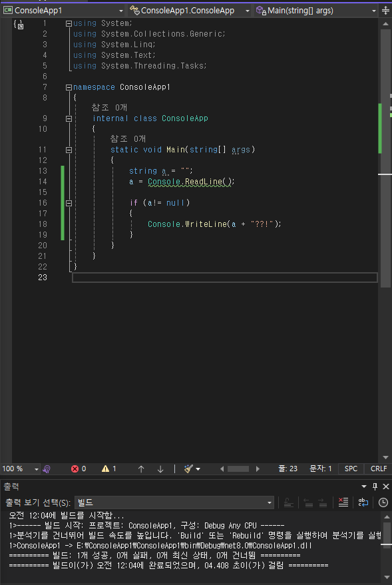This screenshot has height=585, width=392.
Task: Click the SPC indentation indicator
Action: pyautogui.click(x=351, y=469)
